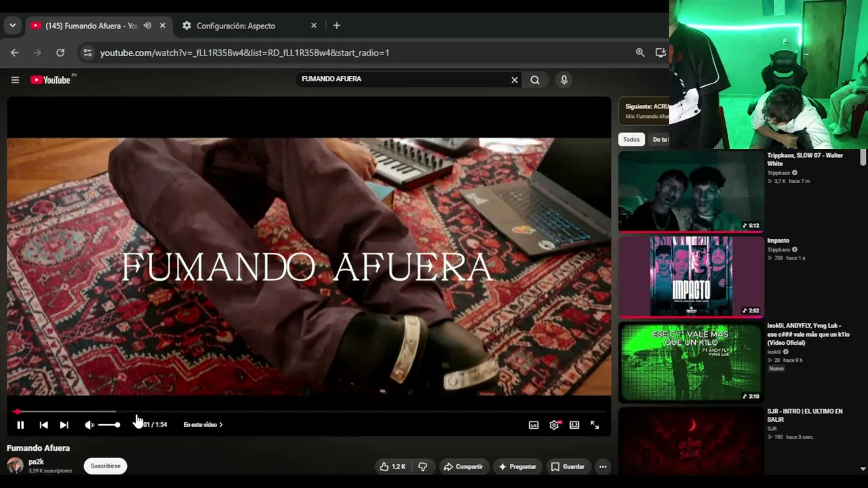Skip to the next video

click(x=64, y=425)
